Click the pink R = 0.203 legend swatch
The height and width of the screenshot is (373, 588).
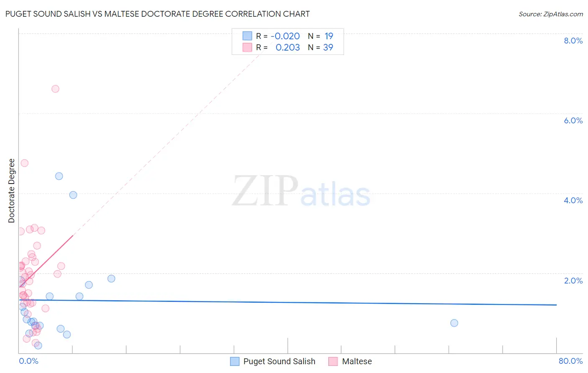pos(248,47)
